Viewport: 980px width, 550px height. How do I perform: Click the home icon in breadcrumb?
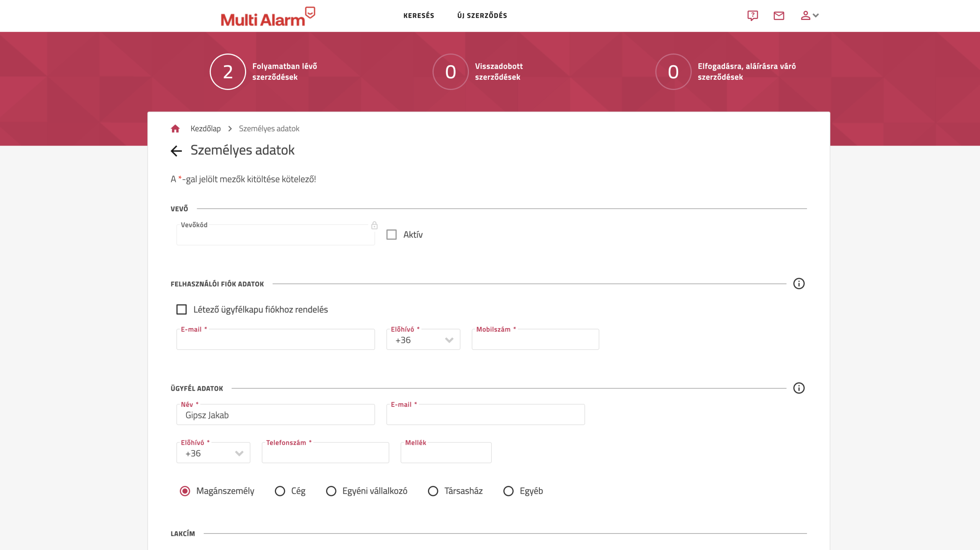pos(175,129)
